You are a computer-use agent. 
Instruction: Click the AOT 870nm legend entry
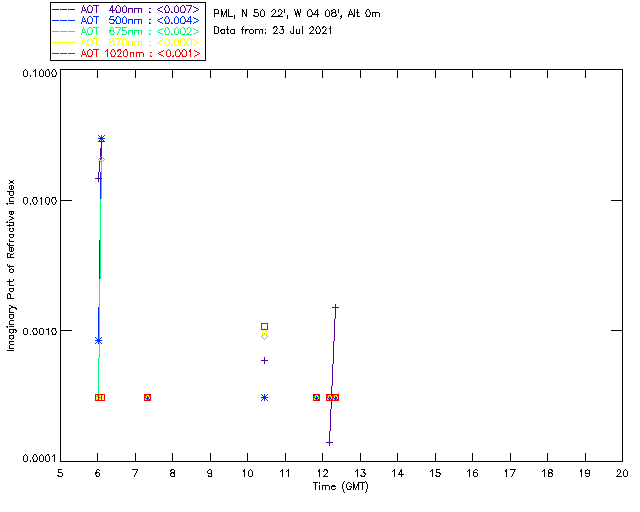point(127,42)
